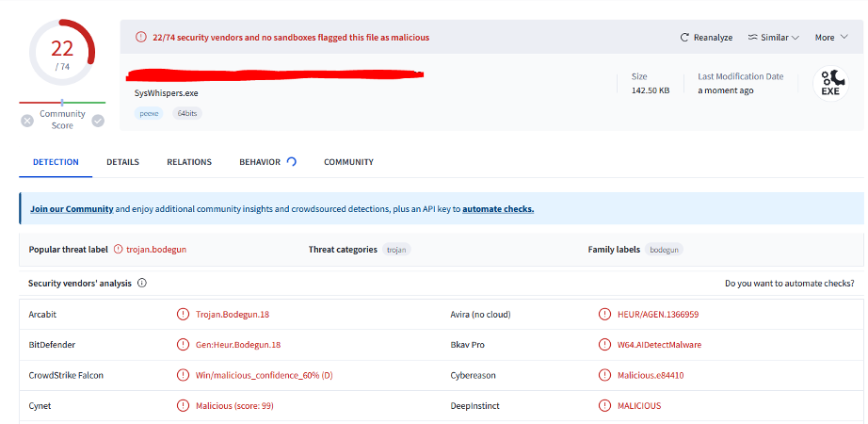Click the malicious alert icon in header banner
Image resolution: width=868 pixels, height=424 pixels.
pos(141,37)
